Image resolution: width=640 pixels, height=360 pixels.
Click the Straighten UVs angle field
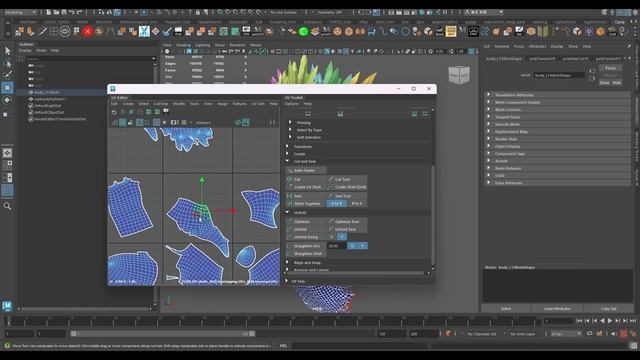click(337, 246)
